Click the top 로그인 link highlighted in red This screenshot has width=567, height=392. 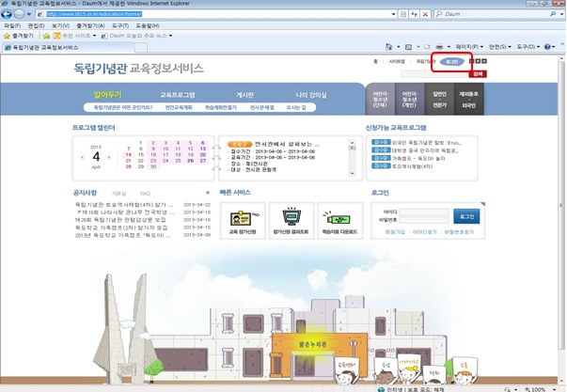pyautogui.click(x=452, y=61)
